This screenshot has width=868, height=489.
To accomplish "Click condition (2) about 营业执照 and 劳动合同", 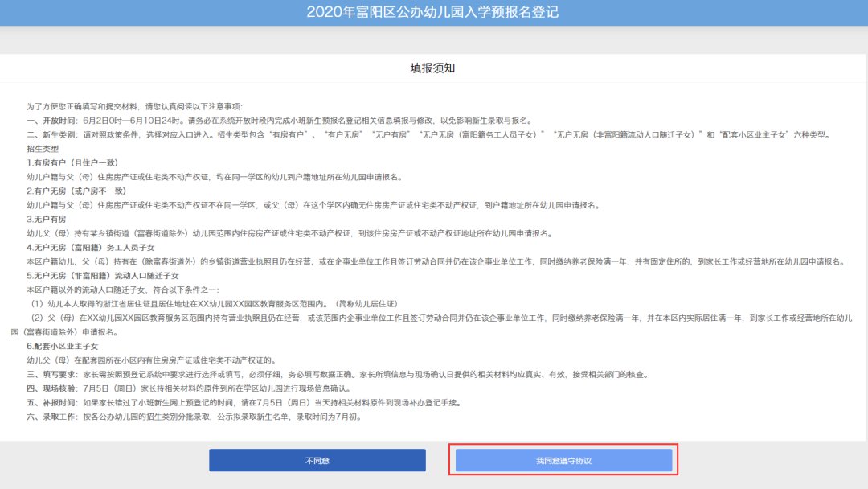I will point(434,318).
